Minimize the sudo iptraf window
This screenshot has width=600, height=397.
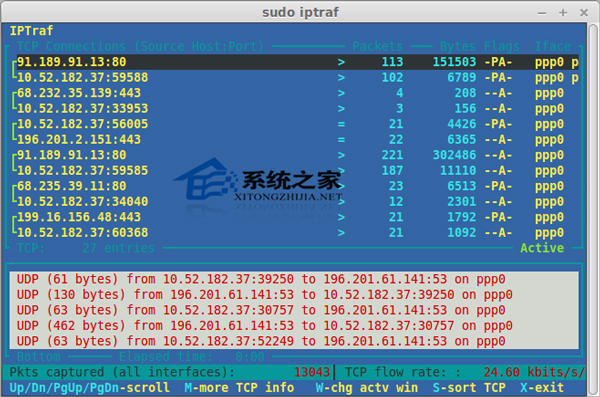coord(542,13)
